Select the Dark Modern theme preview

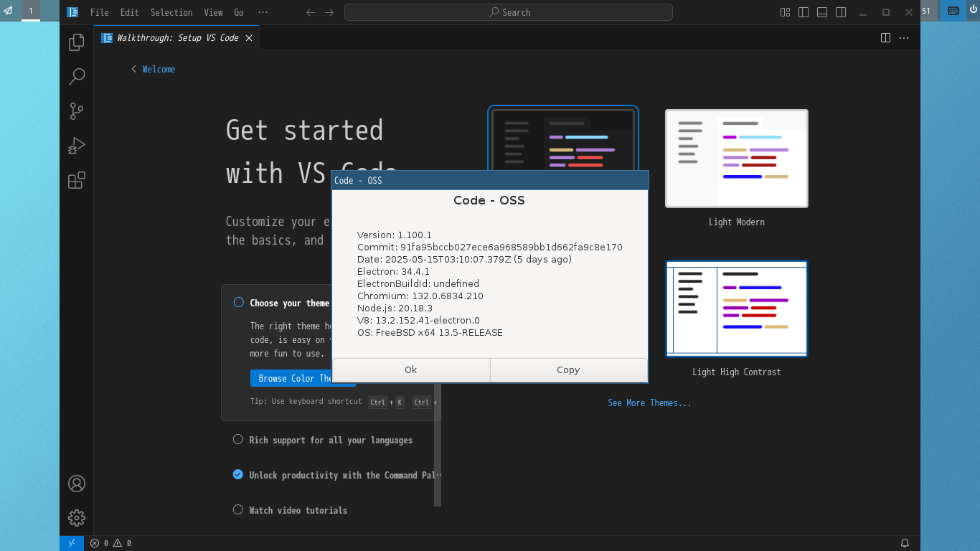(563, 138)
